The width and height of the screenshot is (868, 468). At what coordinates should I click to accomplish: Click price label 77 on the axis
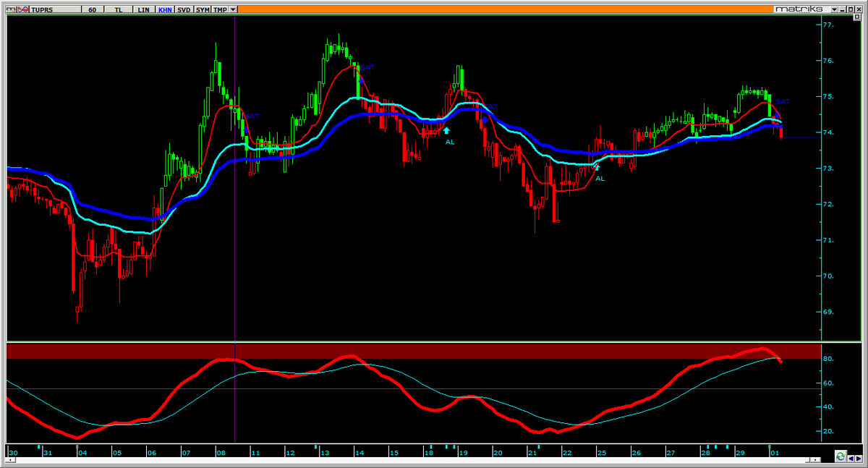[x=829, y=25]
